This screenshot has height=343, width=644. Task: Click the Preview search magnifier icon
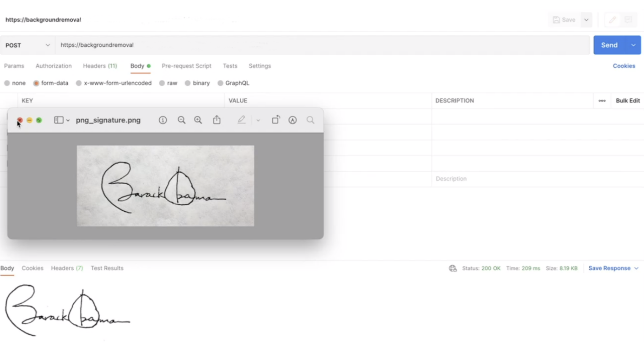(x=310, y=120)
